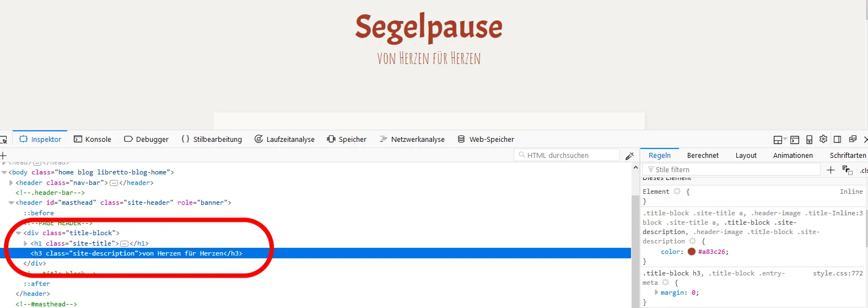Toggle the .cls class panel
This screenshot has width=868, height=308.
(x=864, y=171)
